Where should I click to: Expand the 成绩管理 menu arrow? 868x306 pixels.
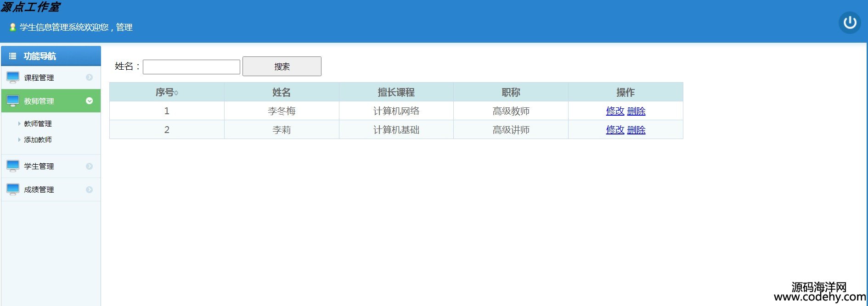tap(90, 189)
